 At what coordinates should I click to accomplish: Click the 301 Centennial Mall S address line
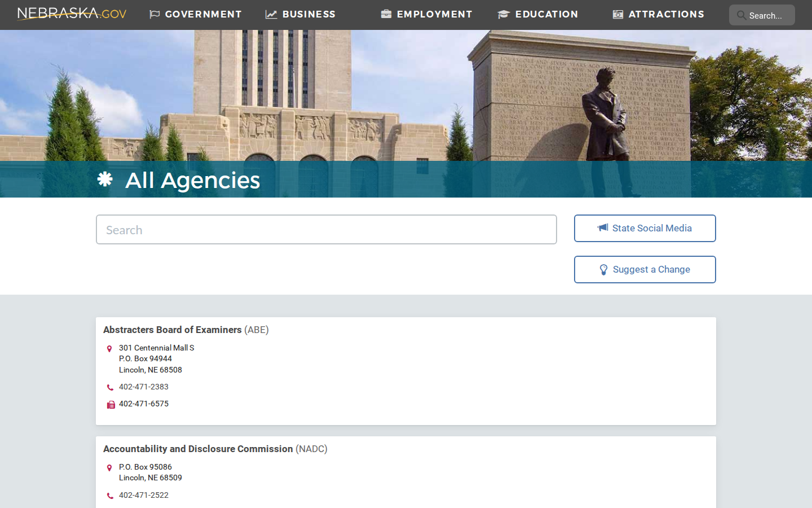(x=157, y=348)
